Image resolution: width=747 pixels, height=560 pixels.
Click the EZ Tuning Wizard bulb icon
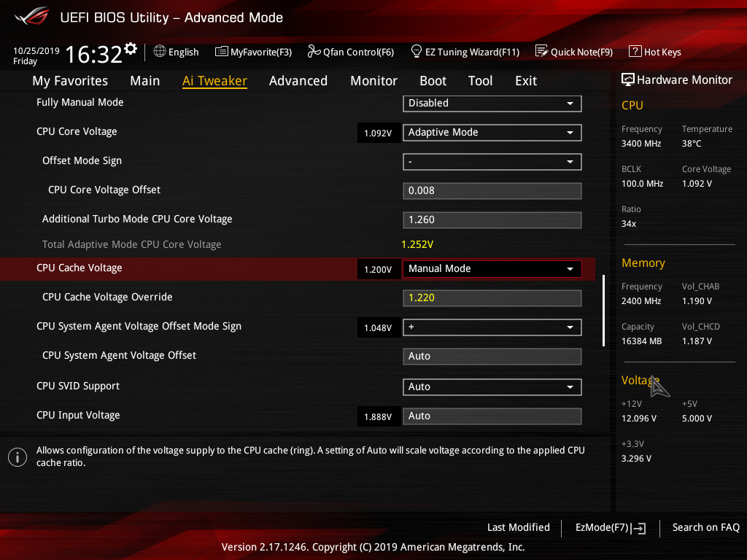click(416, 51)
